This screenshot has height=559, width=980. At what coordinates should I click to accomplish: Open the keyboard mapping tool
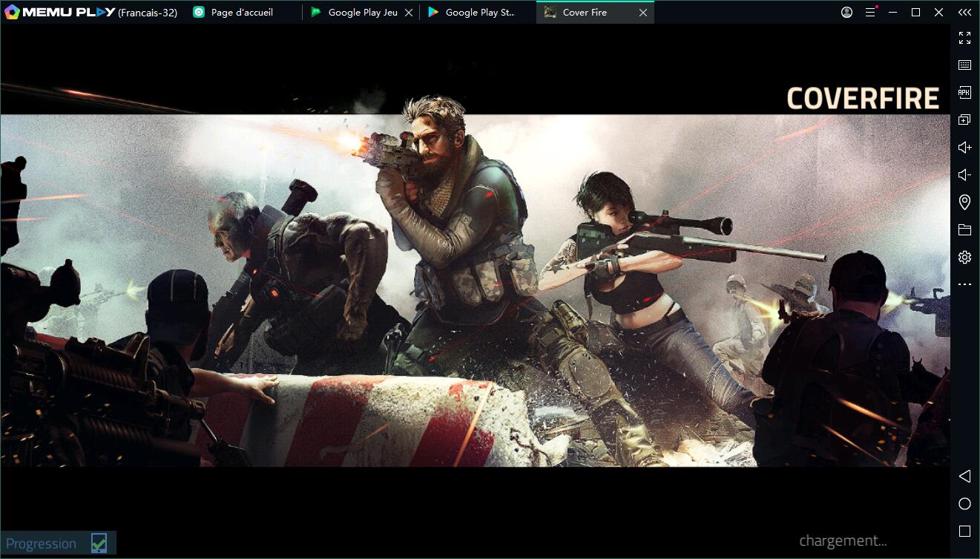pos(964,65)
